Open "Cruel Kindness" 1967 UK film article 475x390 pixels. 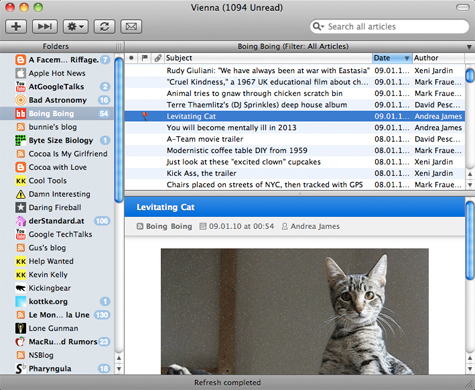coord(295,82)
